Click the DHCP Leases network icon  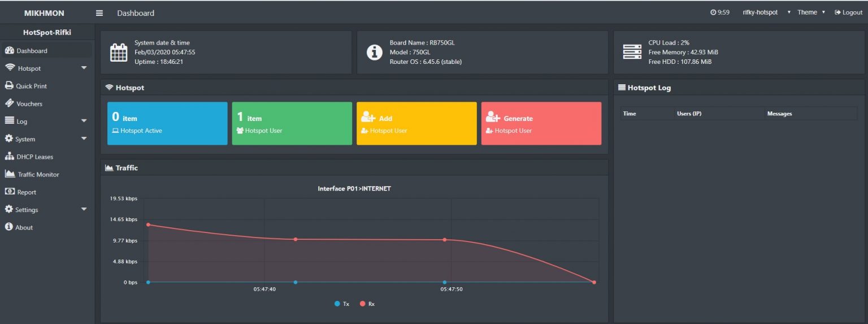pos(9,156)
